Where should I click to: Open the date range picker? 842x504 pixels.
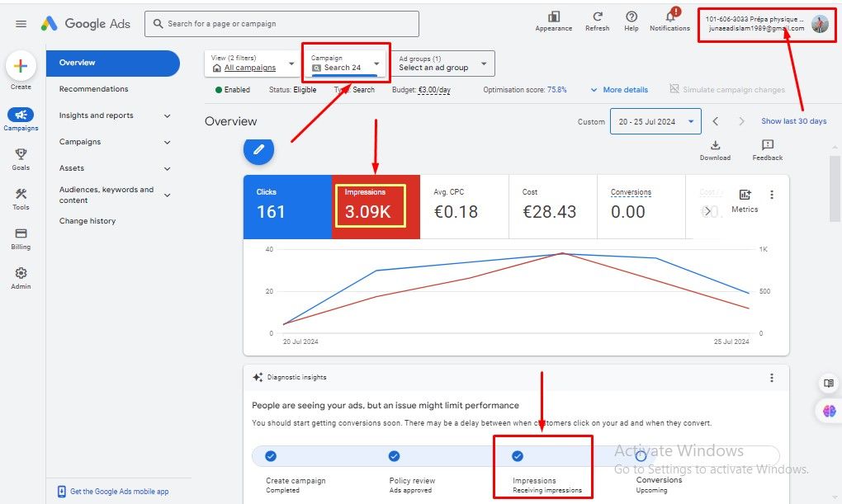[655, 121]
